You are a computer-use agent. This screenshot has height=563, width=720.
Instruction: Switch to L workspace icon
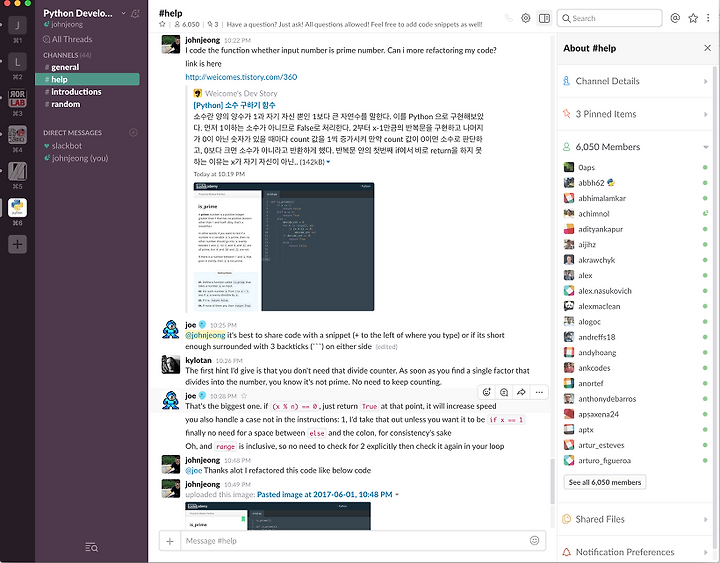[x=17, y=62]
